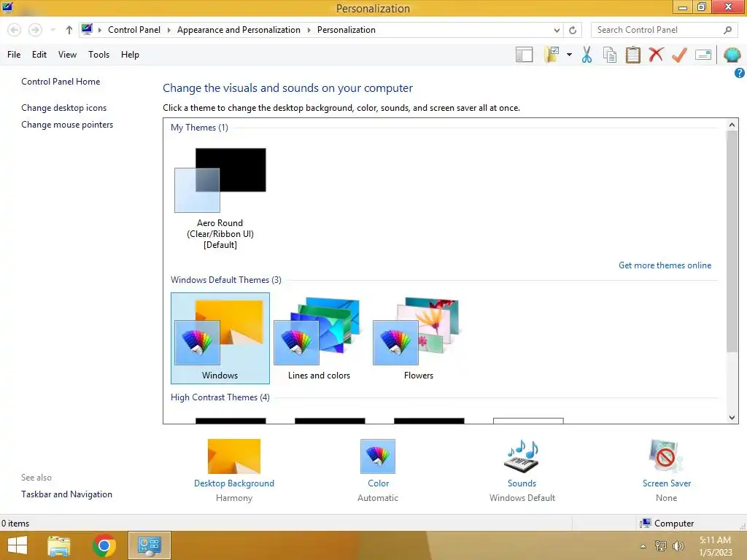
Task: Click Get more themes online link
Action: (x=665, y=265)
